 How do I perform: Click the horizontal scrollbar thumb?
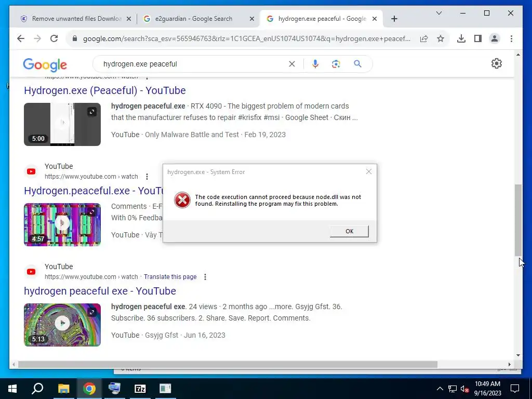pyautogui.click(x=228, y=364)
